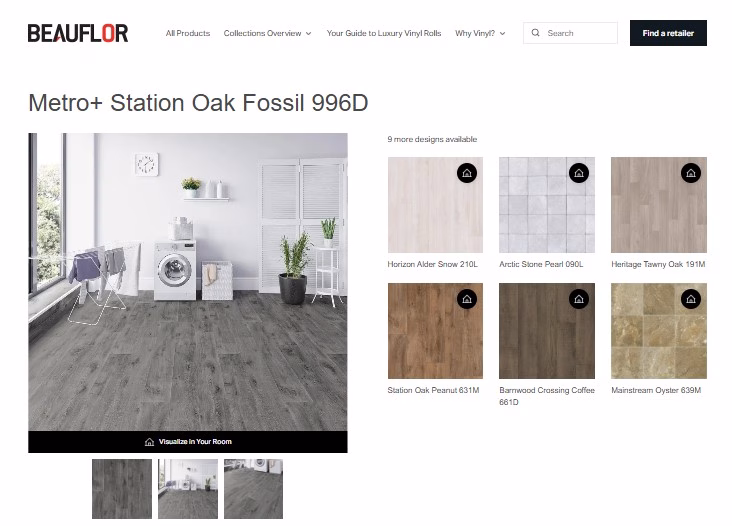
Task: Expand the Why Vinyl? chevron
Action: 502,34
